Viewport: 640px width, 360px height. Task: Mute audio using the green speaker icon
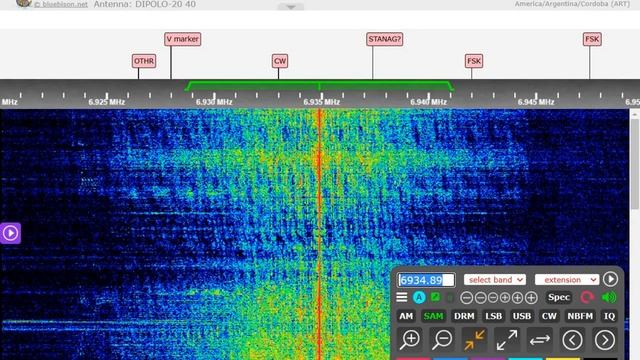click(x=609, y=297)
